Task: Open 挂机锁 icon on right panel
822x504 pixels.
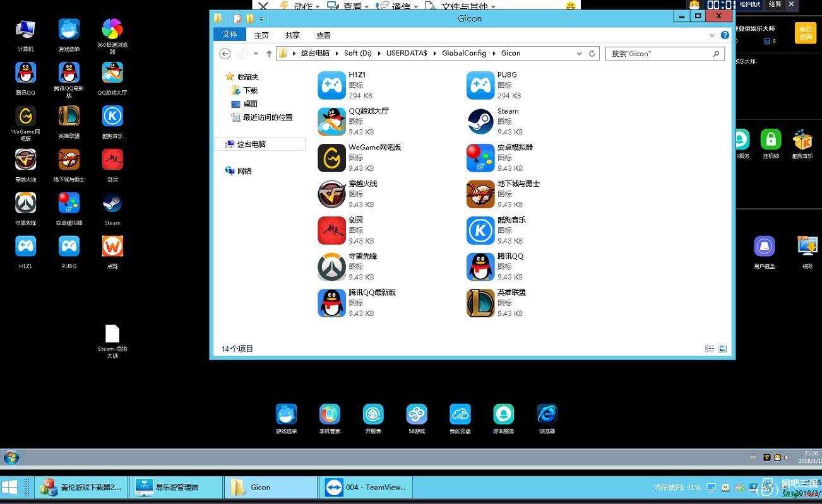Action: [x=770, y=144]
